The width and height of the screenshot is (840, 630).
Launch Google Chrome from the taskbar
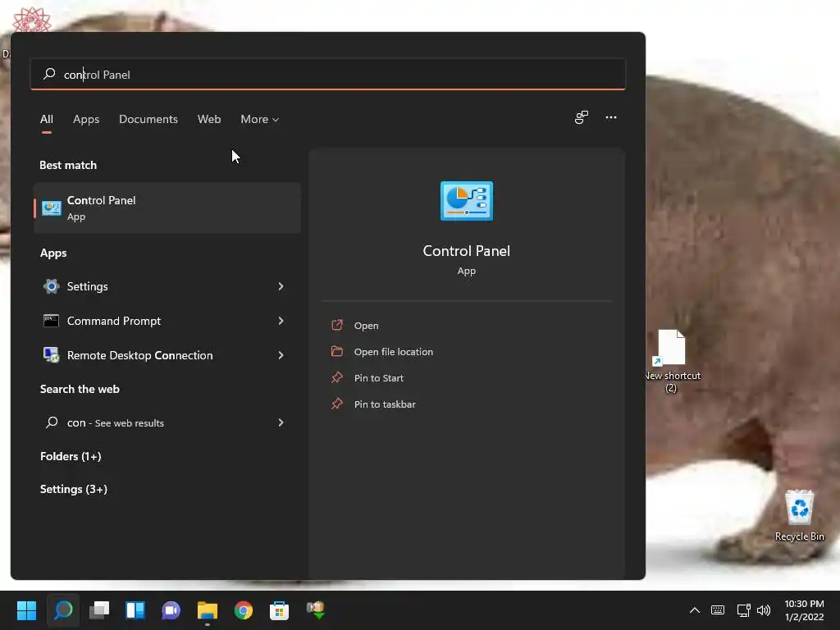coord(243,610)
